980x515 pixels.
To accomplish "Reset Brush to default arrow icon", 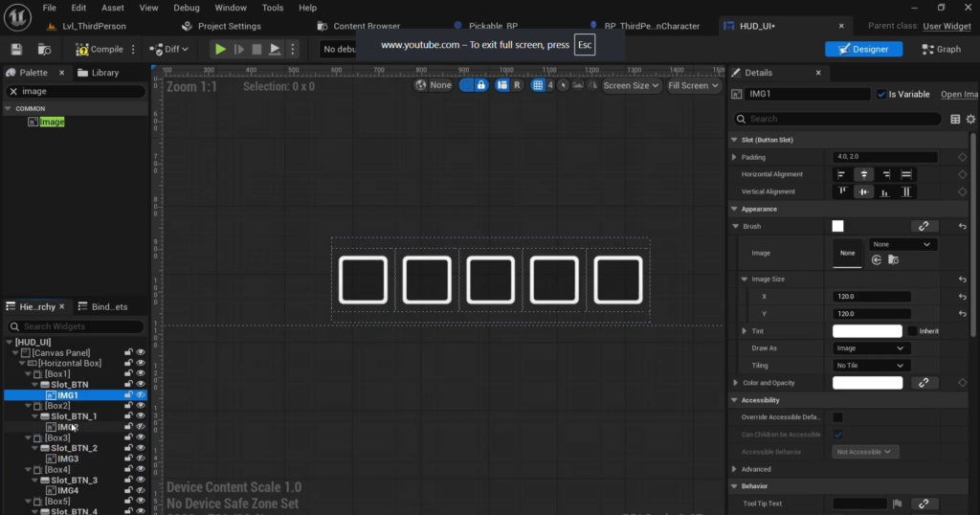I will tap(963, 226).
